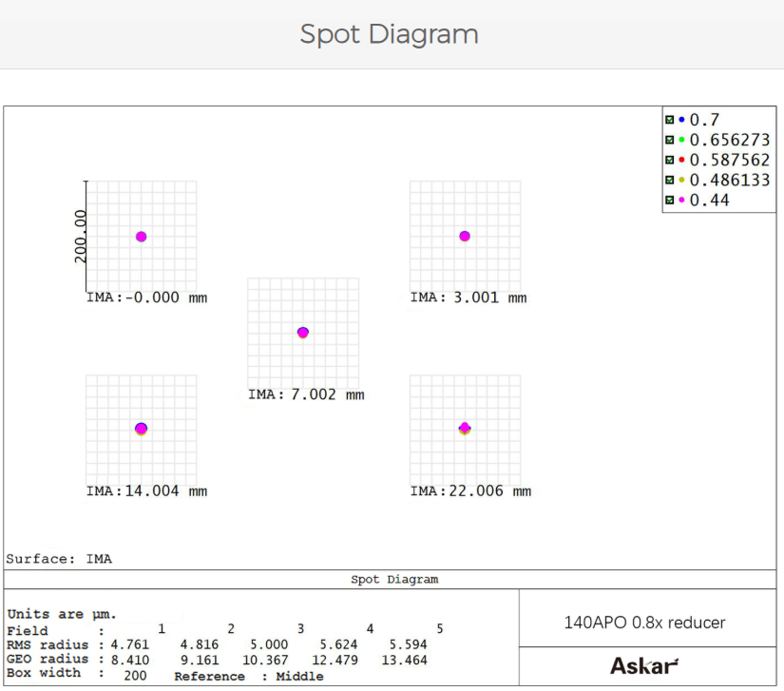The width and height of the screenshot is (784, 691).
Task: Uncheck the 0.656273 wavelength checkbox
Action: tap(670, 140)
